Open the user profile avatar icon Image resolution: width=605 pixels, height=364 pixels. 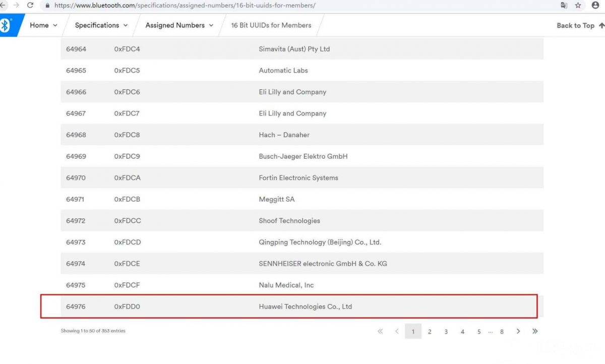[595, 6]
